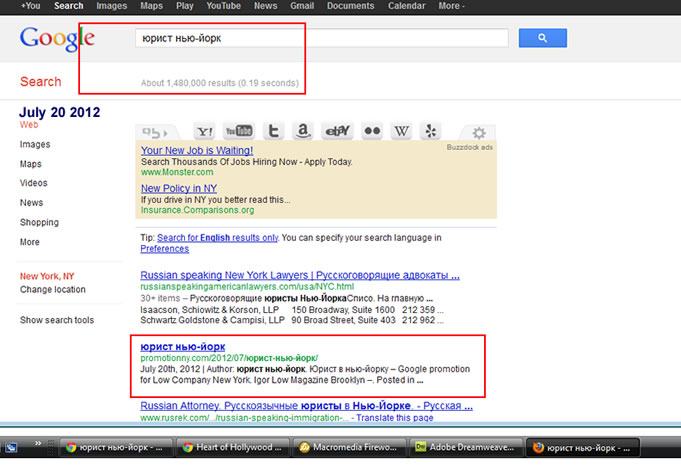Click the Amazon icon in Buzzdock bar
The width and height of the screenshot is (681, 466).
click(303, 131)
